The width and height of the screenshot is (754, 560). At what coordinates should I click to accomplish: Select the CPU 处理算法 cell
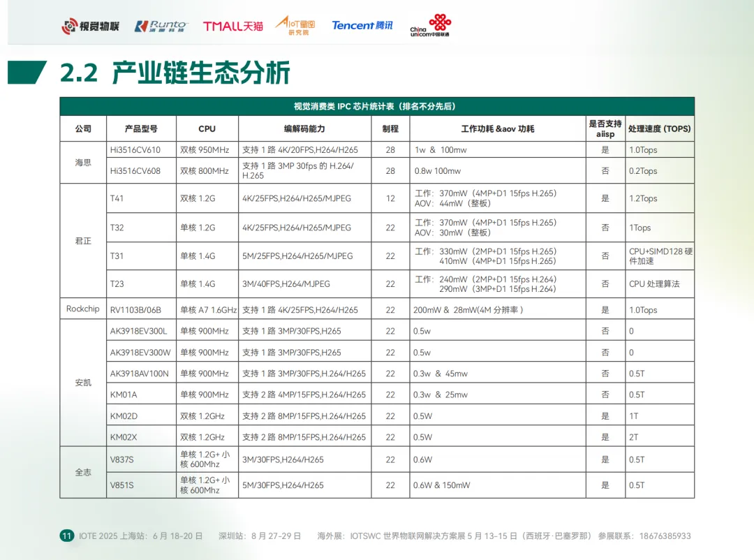pos(659,284)
